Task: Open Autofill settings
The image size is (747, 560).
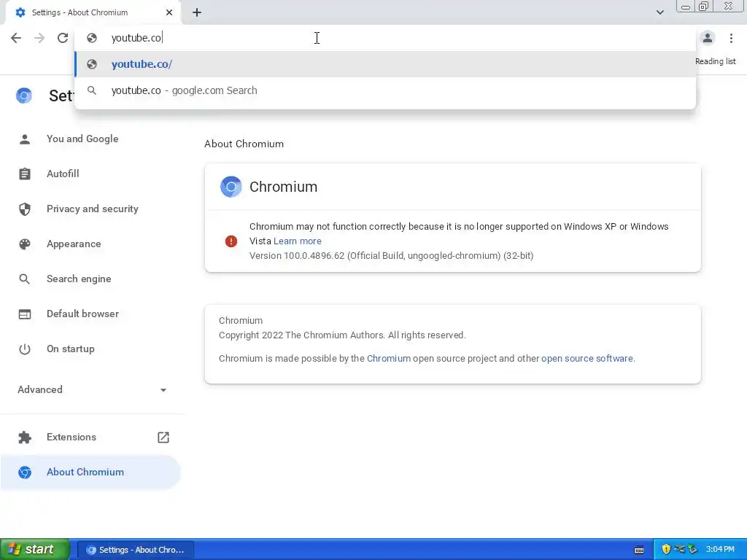Action: tap(63, 174)
